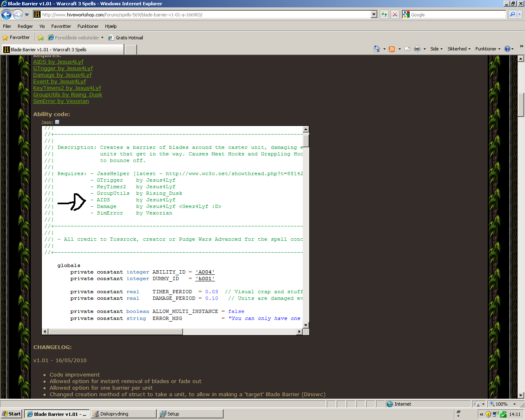Open the Sikkerhed dropdown menu
The width and height of the screenshot is (525, 420).
click(459, 49)
